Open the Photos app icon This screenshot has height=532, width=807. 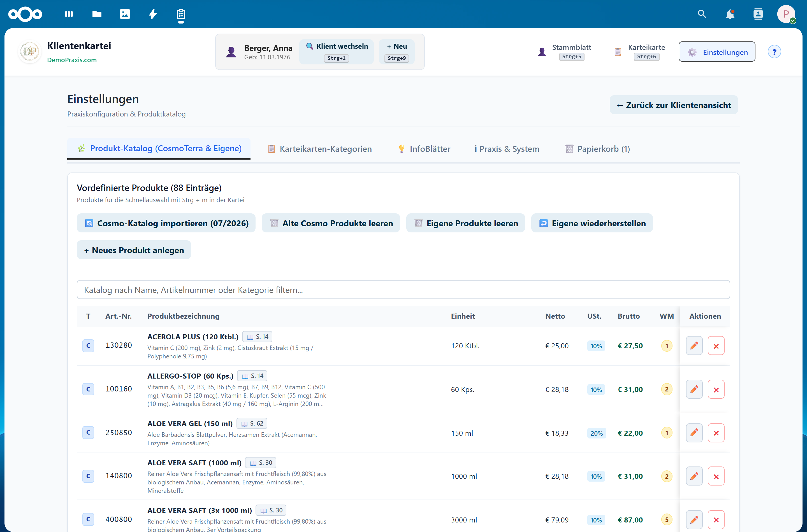(x=125, y=14)
